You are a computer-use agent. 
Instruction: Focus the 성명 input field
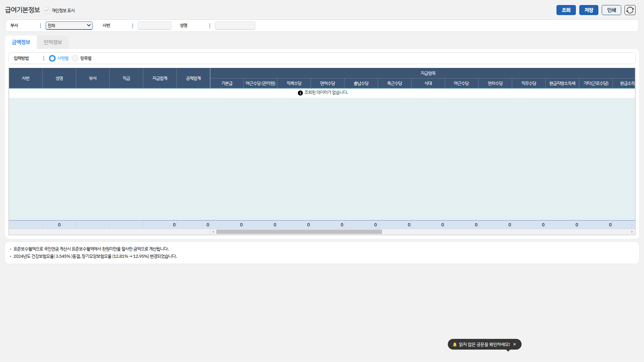click(x=235, y=25)
